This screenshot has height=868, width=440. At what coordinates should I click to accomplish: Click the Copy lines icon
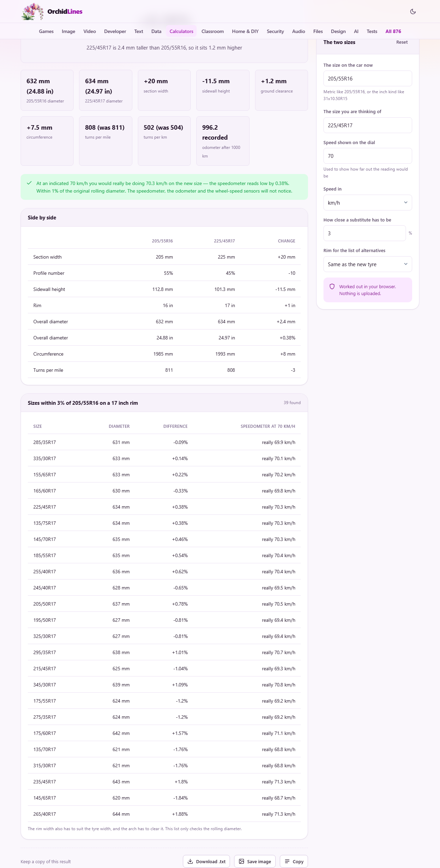click(x=287, y=861)
